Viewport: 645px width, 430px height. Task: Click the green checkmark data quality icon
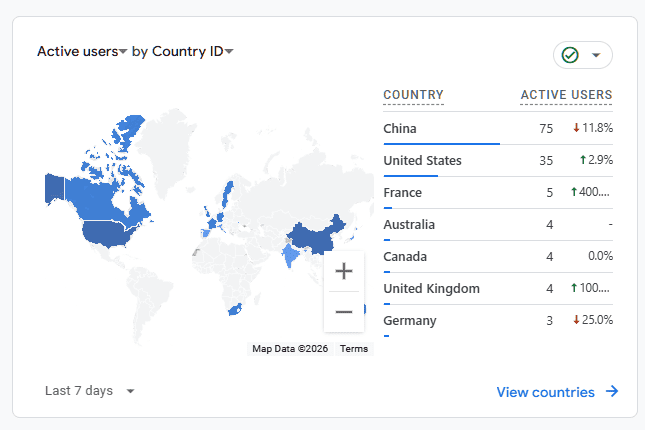point(571,55)
